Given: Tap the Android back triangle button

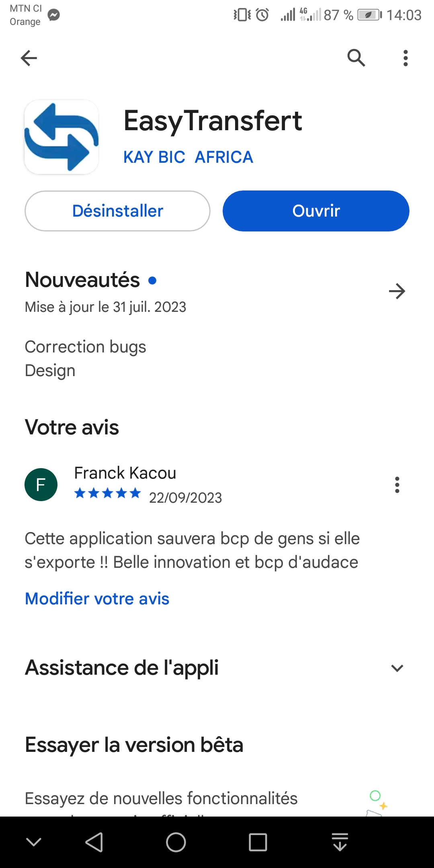Looking at the screenshot, I should click(x=94, y=842).
